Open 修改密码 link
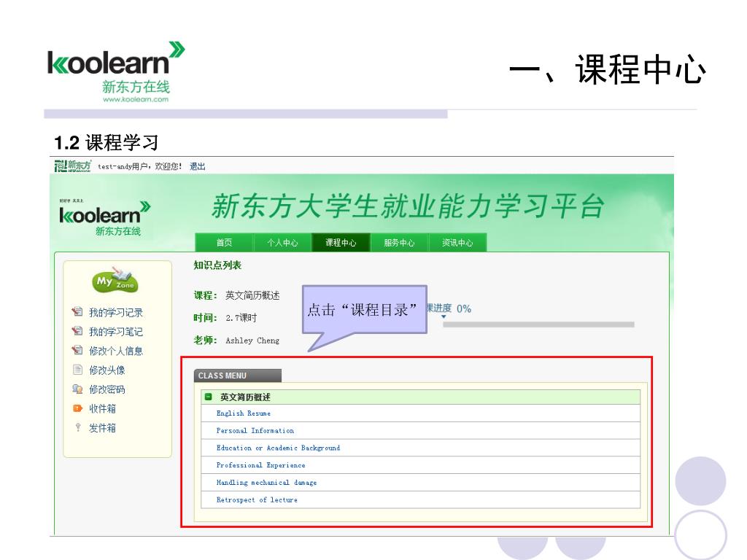This screenshot has width=747, height=560. [107, 389]
